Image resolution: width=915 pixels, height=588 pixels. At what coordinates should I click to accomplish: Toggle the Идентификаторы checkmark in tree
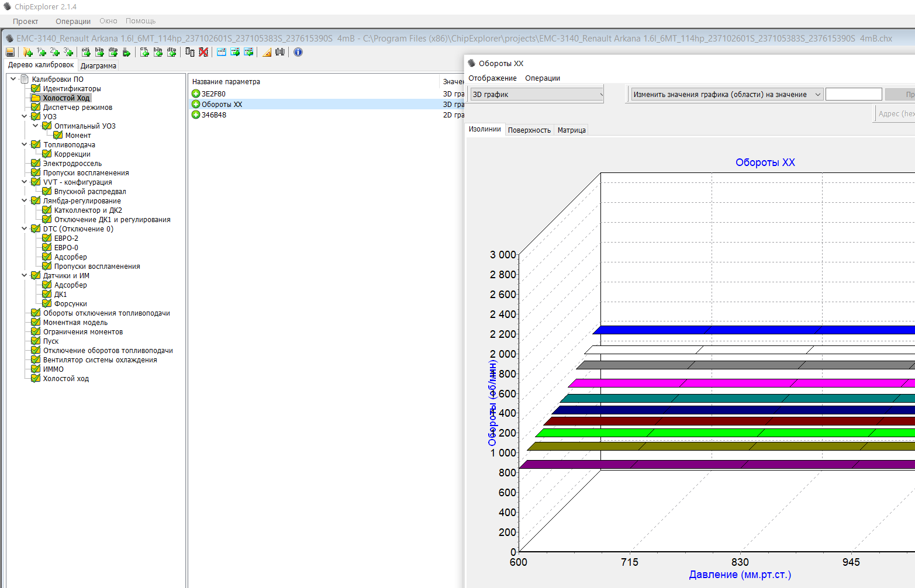[36, 89]
